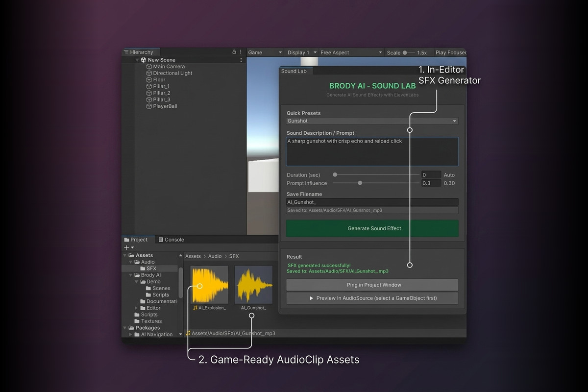Click the Pillar_1 cube icon
588x392 pixels.
click(x=149, y=86)
